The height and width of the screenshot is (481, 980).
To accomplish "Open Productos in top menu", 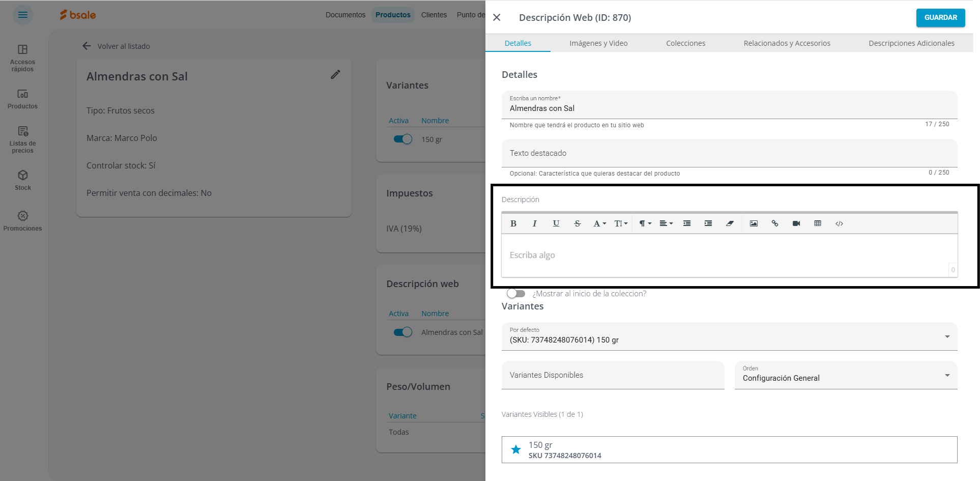I will click(x=393, y=15).
